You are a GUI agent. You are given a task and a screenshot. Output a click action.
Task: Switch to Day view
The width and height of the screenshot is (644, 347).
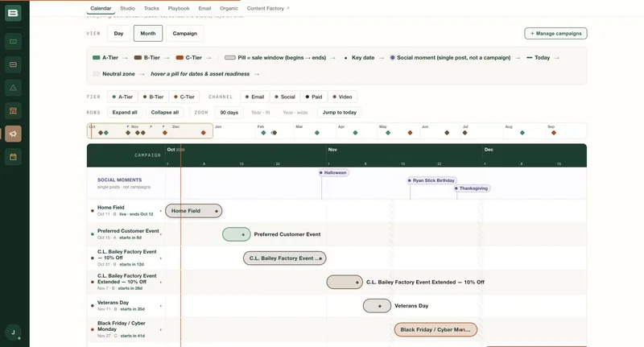118,34
